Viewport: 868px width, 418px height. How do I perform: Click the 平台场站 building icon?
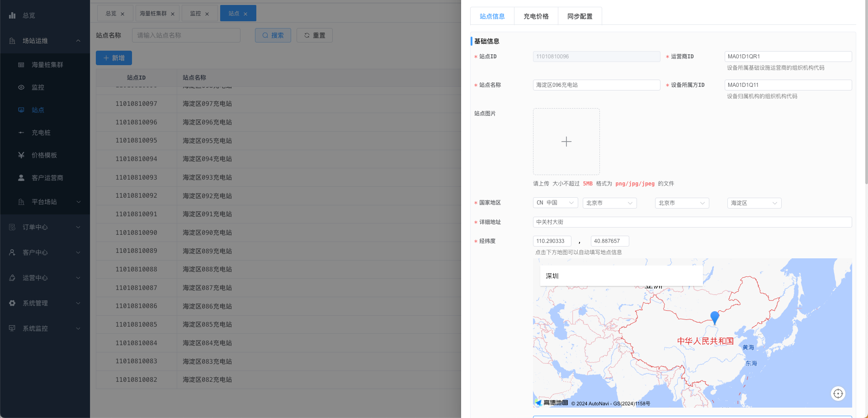(21, 202)
